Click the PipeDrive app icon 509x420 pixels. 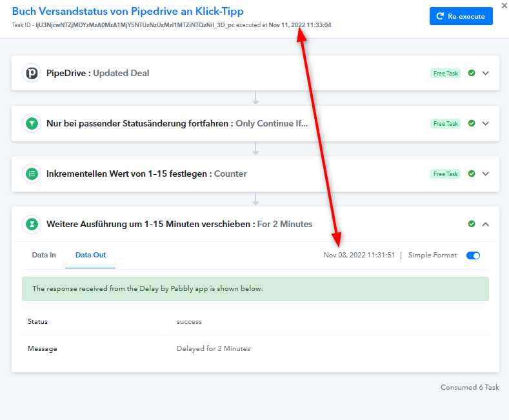[32, 73]
